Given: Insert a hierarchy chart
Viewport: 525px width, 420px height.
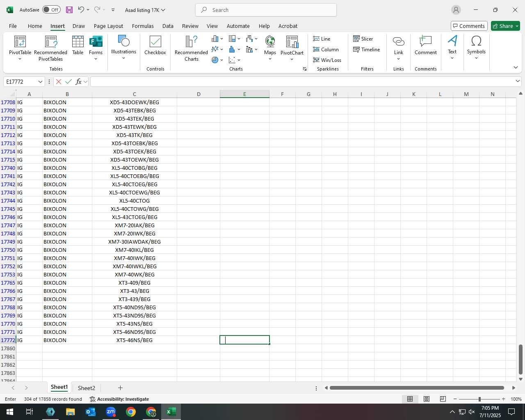Looking at the screenshot, I should pyautogui.click(x=234, y=39).
